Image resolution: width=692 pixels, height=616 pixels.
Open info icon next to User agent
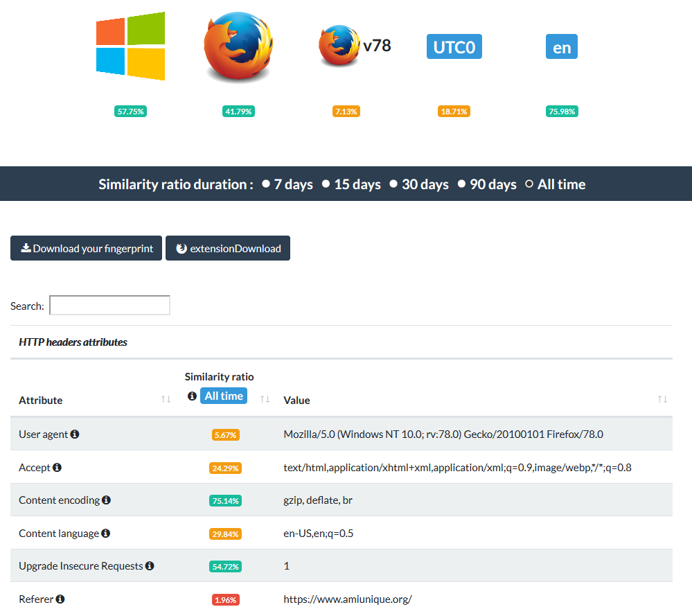tap(75, 434)
